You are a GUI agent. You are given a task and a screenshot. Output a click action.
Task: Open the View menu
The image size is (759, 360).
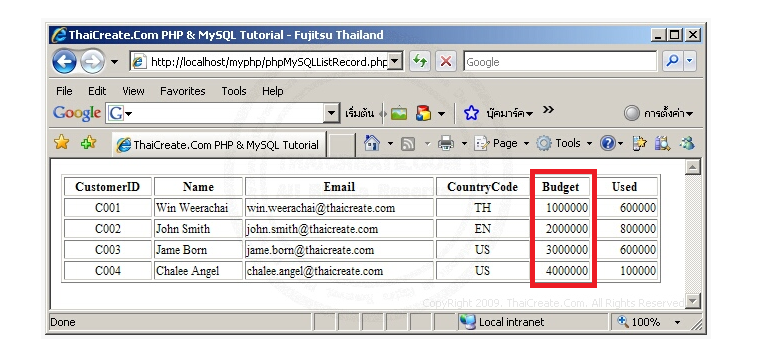(133, 91)
